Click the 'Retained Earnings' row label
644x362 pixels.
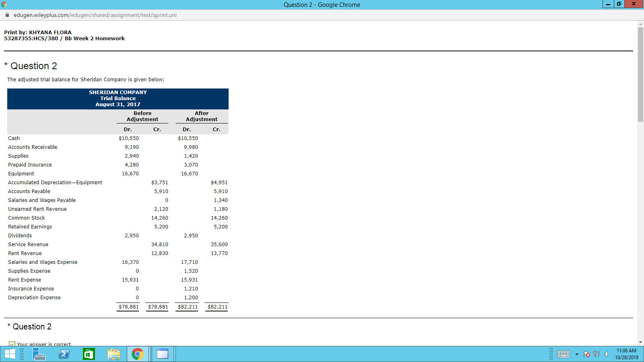click(30, 227)
